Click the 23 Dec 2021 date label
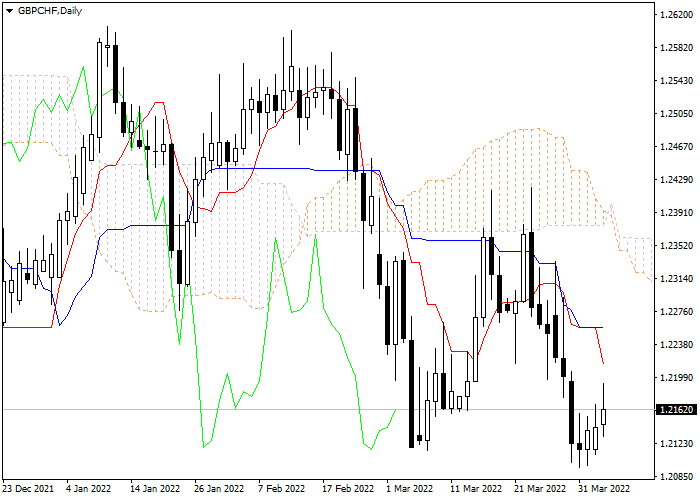Image resolution: width=700 pixels, height=500 pixels. (28, 488)
